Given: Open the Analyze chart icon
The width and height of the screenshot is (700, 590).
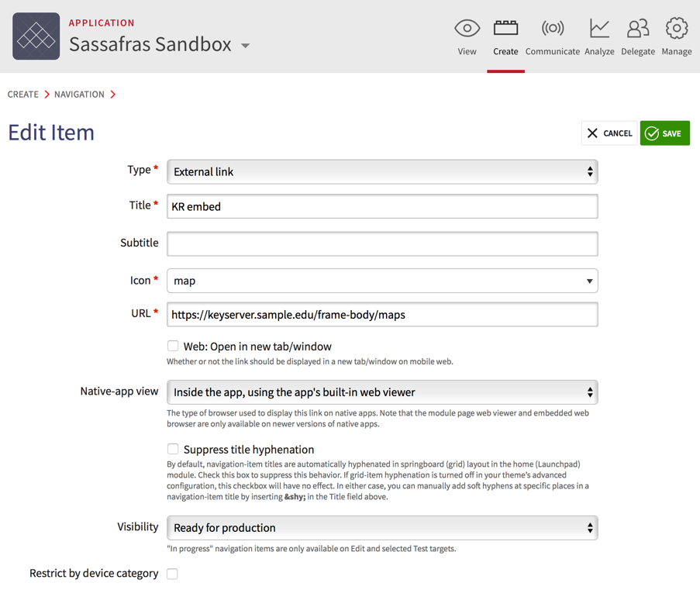Looking at the screenshot, I should (599, 28).
